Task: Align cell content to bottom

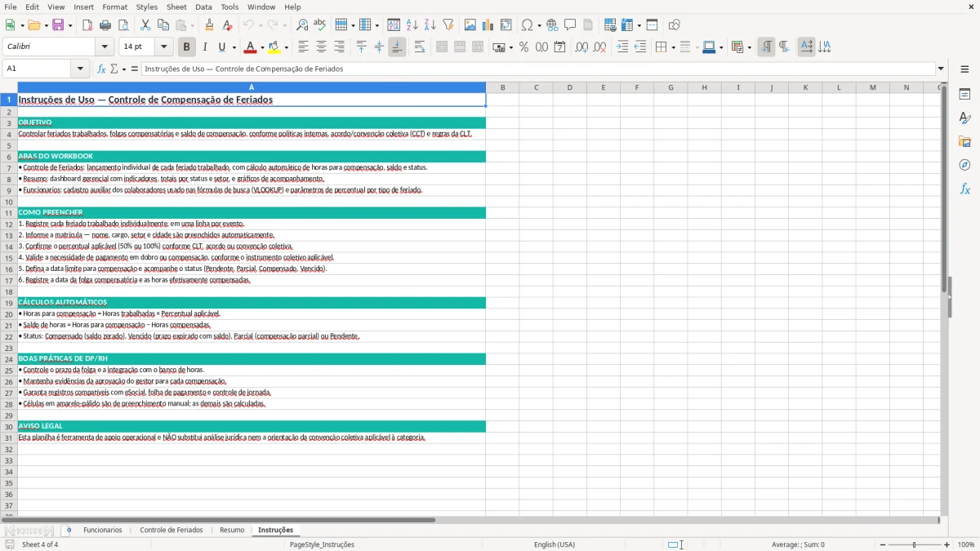Action: tap(397, 47)
